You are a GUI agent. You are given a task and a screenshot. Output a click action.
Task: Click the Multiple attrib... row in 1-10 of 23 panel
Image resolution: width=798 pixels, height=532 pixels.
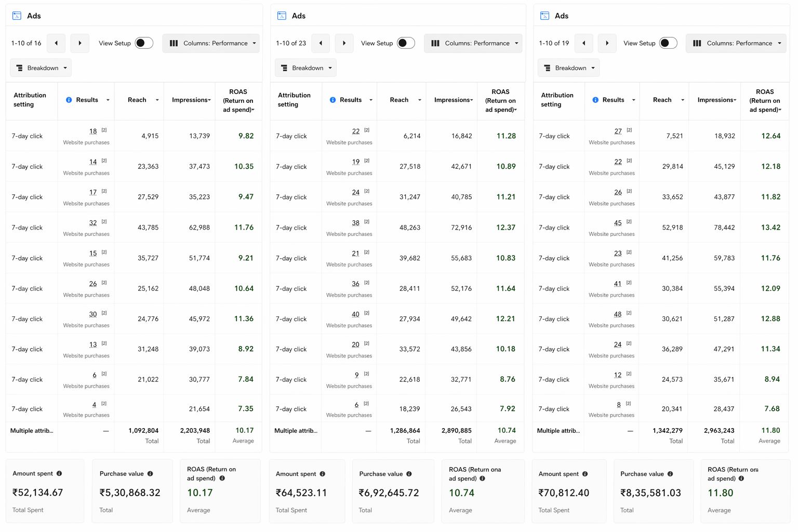tap(397, 436)
